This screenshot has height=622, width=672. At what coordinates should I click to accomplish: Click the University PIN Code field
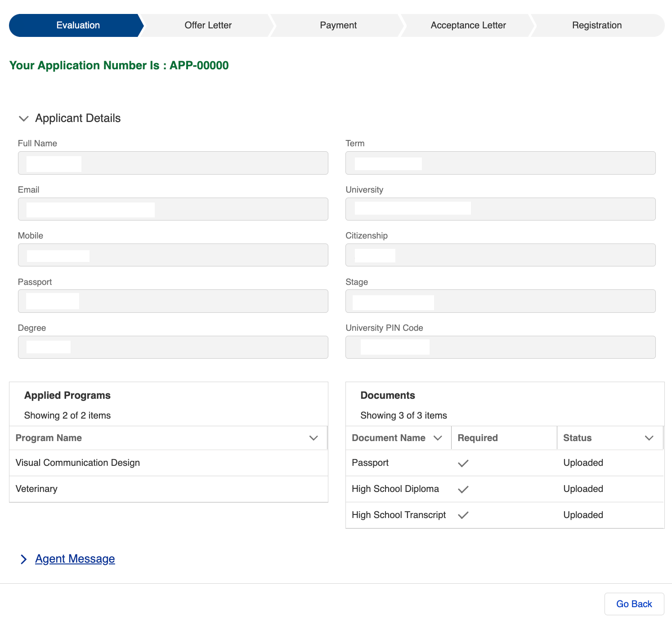pyautogui.click(x=501, y=347)
